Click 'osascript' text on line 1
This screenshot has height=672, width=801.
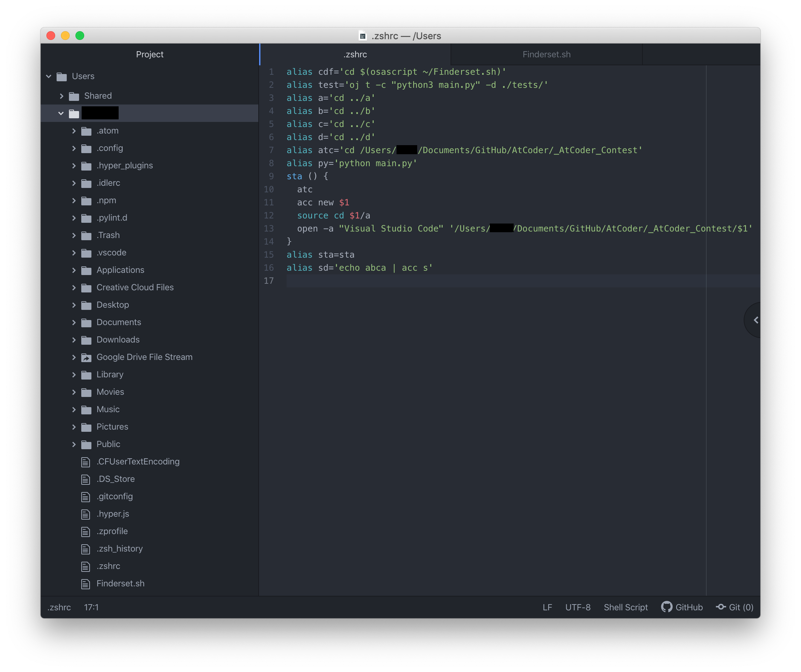point(394,72)
